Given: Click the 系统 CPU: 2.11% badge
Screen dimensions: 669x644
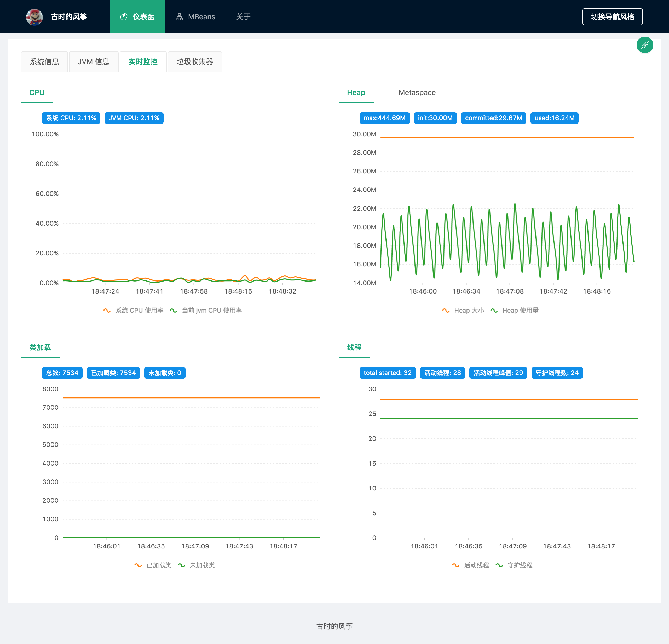Looking at the screenshot, I should coord(71,118).
